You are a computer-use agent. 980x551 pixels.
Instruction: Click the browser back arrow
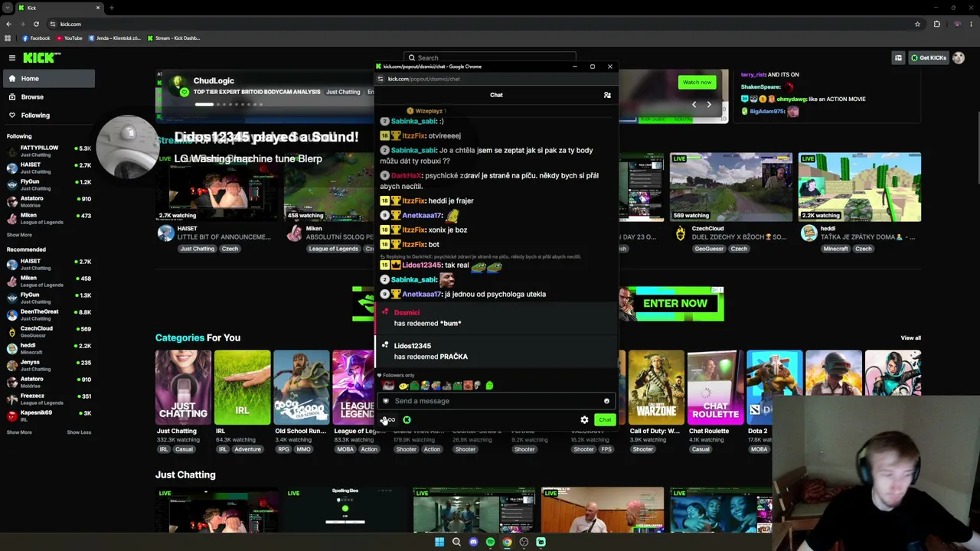[x=8, y=24]
